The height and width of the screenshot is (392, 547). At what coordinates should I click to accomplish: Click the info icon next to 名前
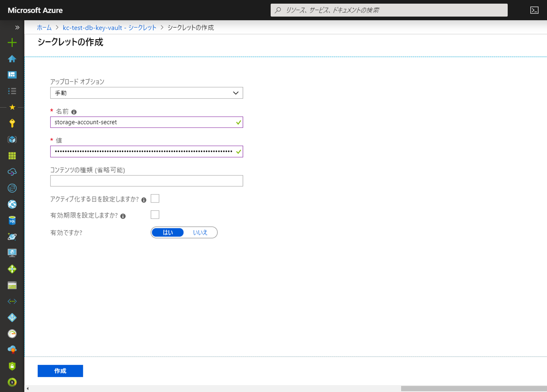[74, 112]
